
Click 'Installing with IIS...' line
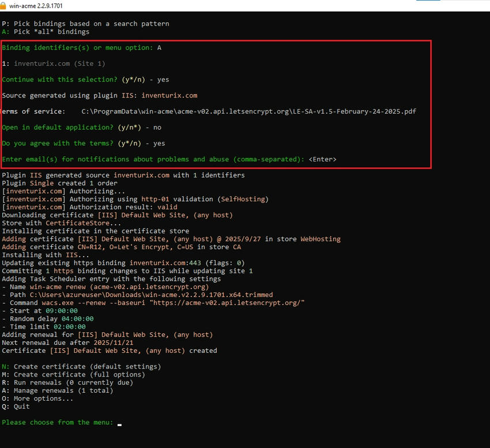click(x=46, y=255)
